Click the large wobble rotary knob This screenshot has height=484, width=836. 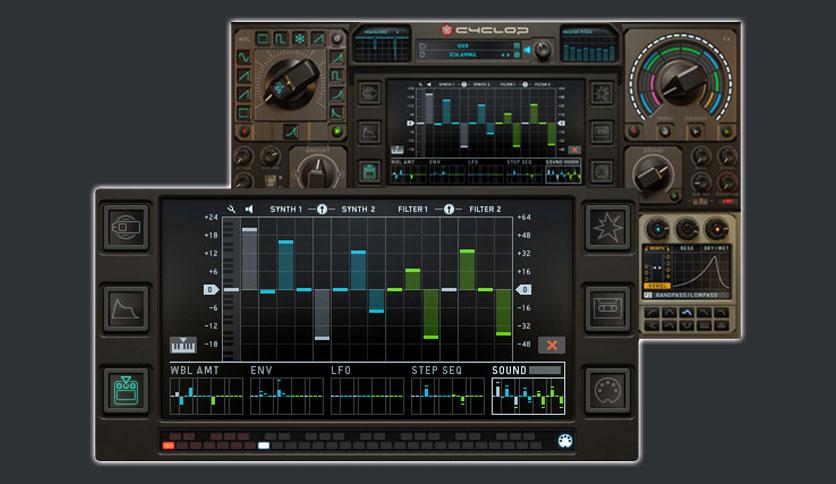[x=291, y=84]
